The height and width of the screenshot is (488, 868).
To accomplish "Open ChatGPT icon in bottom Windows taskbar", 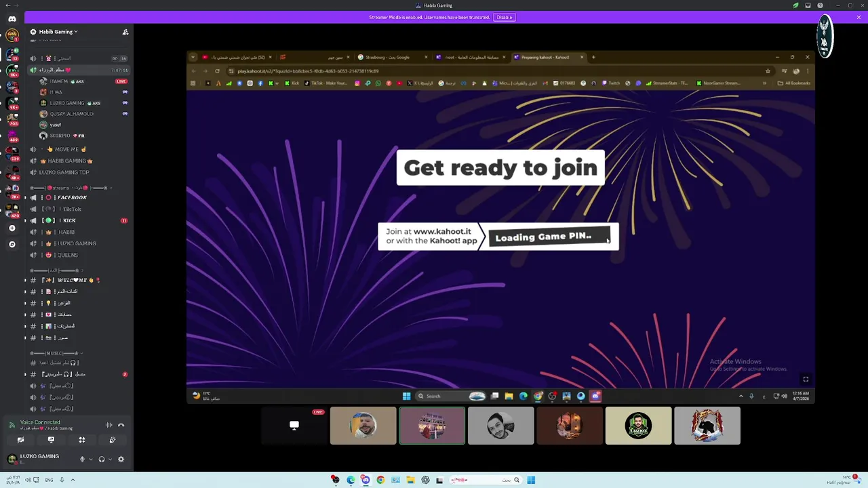I will coord(425,480).
